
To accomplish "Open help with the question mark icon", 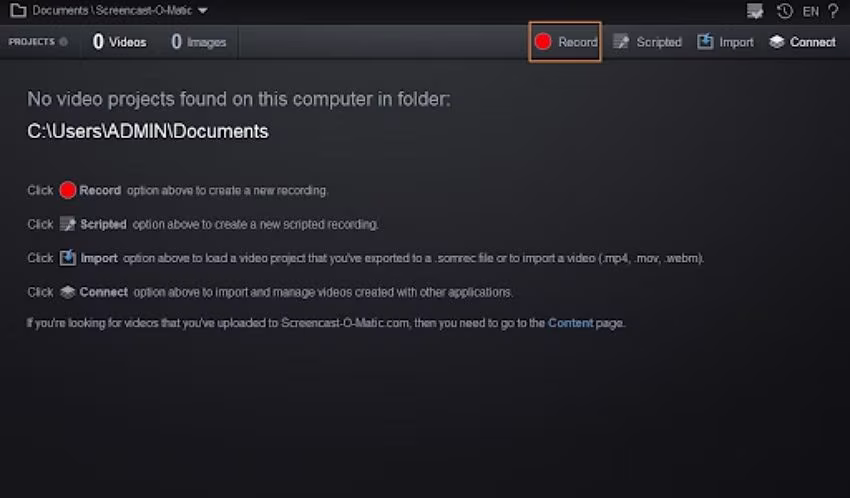I will coord(833,11).
